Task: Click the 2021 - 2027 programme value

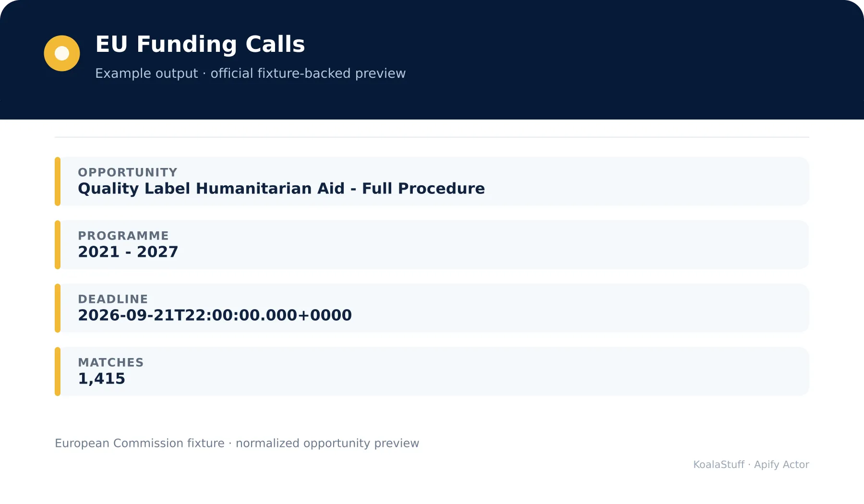Action: [x=128, y=252]
